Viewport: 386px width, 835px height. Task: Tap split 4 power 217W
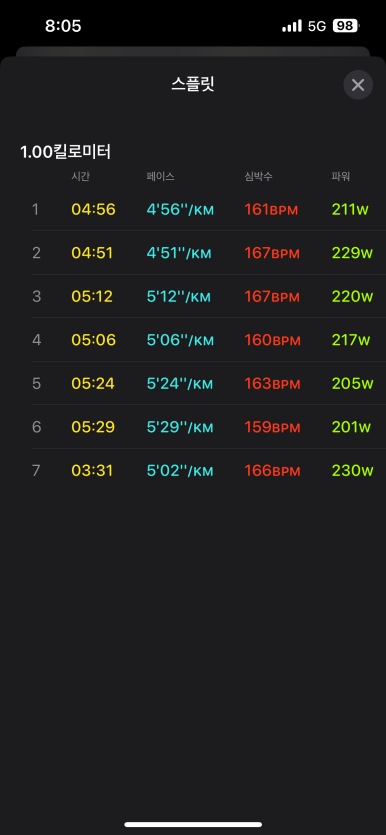coord(351,340)
